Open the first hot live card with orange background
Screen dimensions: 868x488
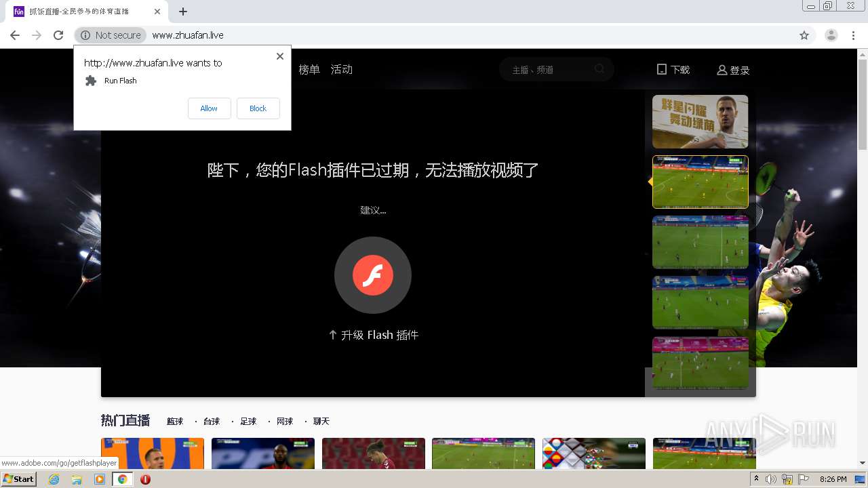153,453
